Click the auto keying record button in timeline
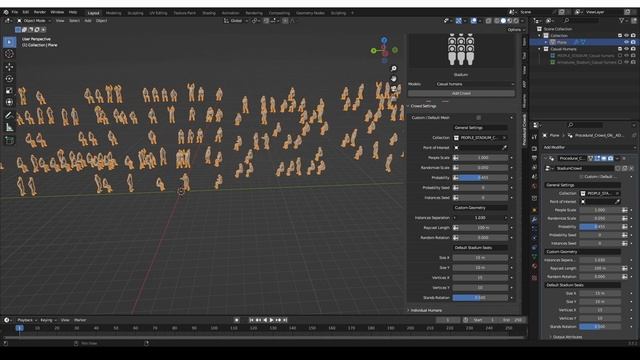Screen dimensions: 640x360 (237, 320)
